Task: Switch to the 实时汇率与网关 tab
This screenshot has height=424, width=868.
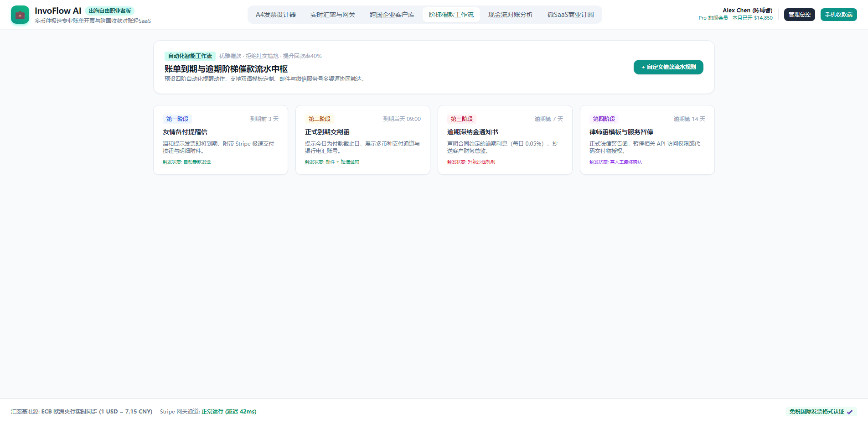Action: coord(333,15)
